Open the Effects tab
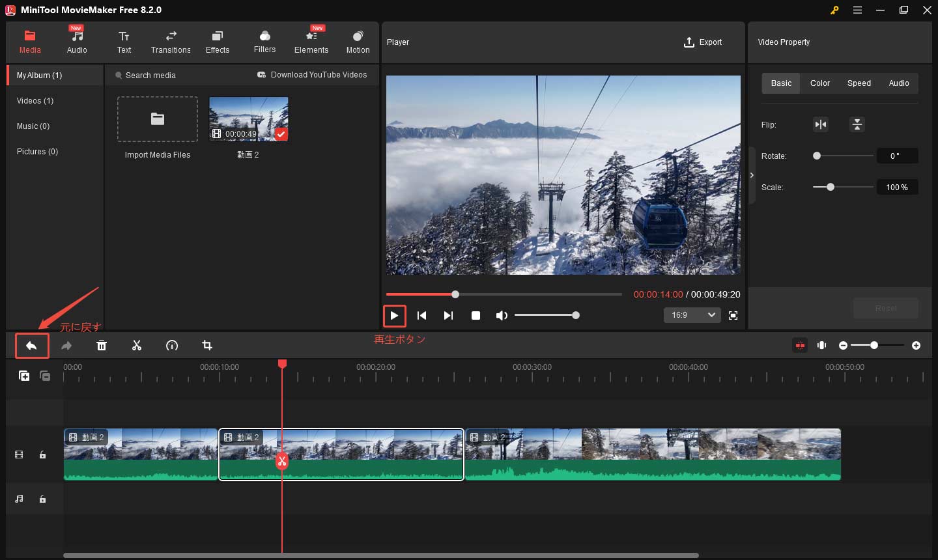This screenshot has height=560, width=938. (218, 42)
